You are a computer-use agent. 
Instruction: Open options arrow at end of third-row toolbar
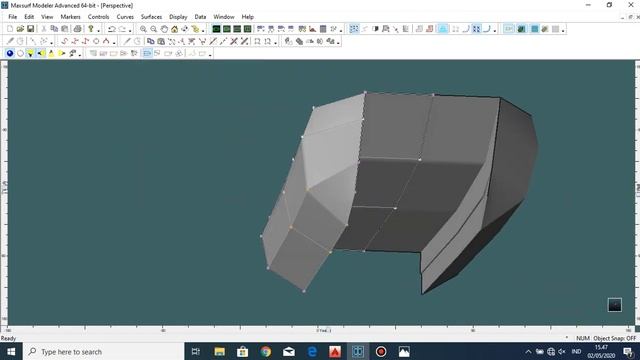[x=210, y=54]
